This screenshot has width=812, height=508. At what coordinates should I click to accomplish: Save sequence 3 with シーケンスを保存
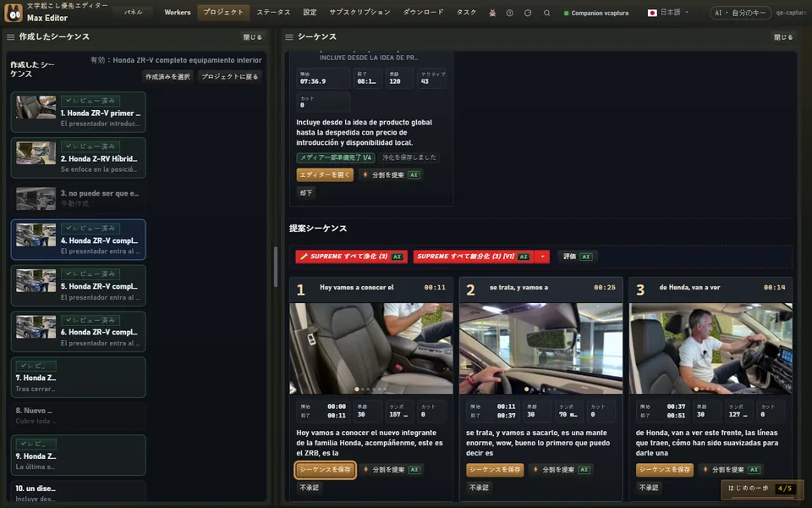point(665,470)
